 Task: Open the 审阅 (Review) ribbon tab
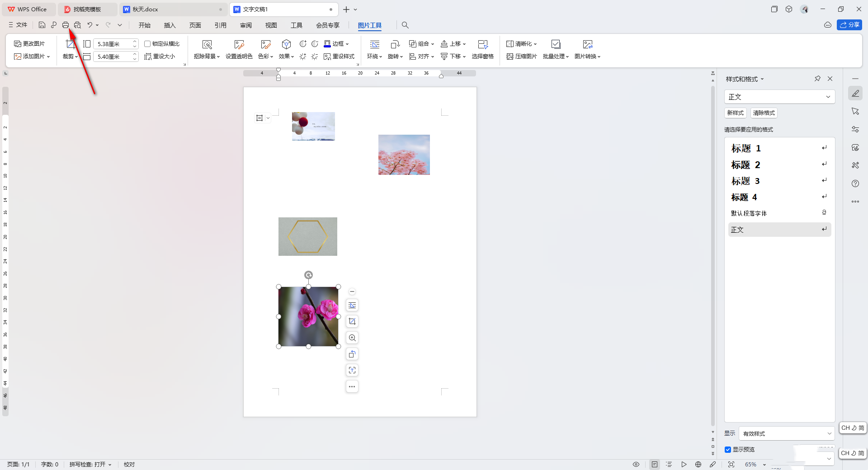click(246, 25)
